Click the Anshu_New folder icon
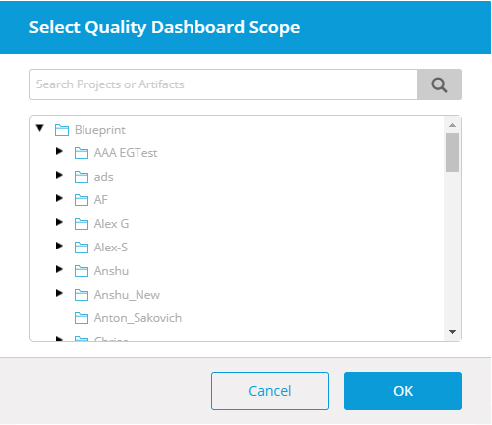The height and width of the screenshot is (425, 492). point(81,295)
